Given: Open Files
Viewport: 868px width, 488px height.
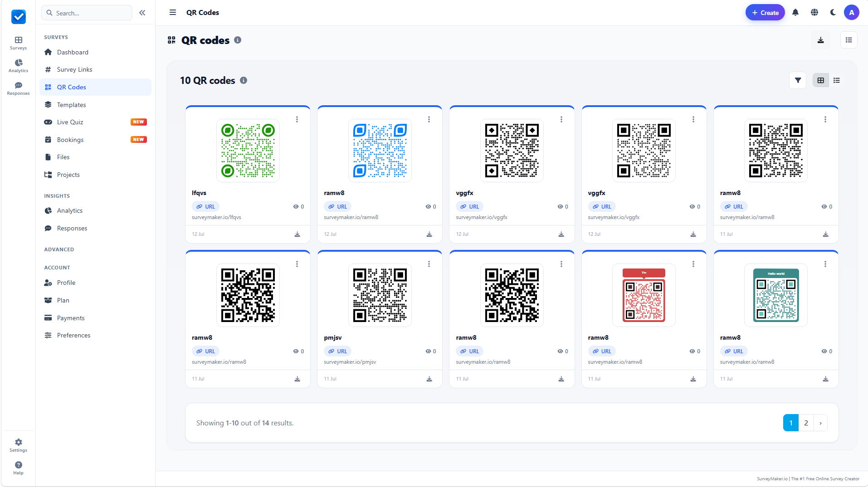Looking at the screenshot, I should 95,157.
